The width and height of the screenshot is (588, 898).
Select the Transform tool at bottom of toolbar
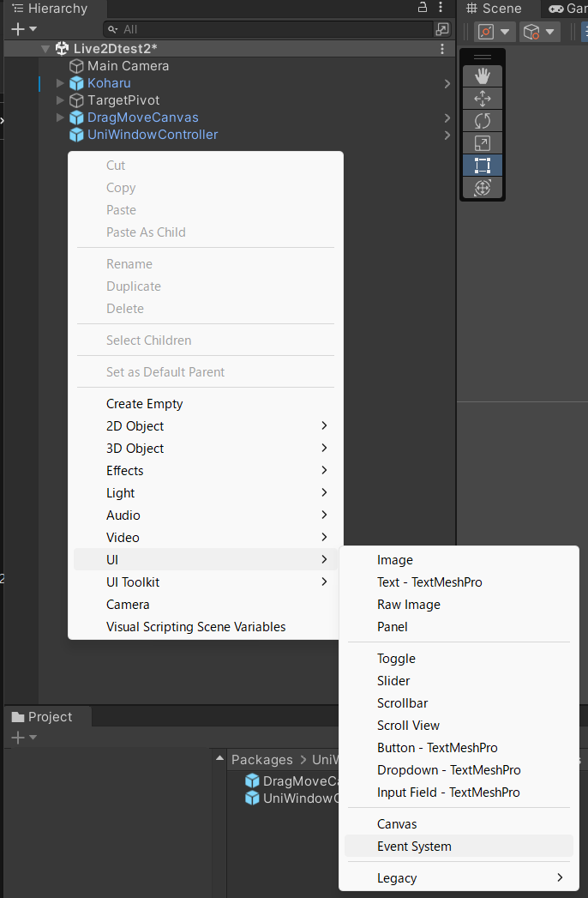(x=483, y=187)
